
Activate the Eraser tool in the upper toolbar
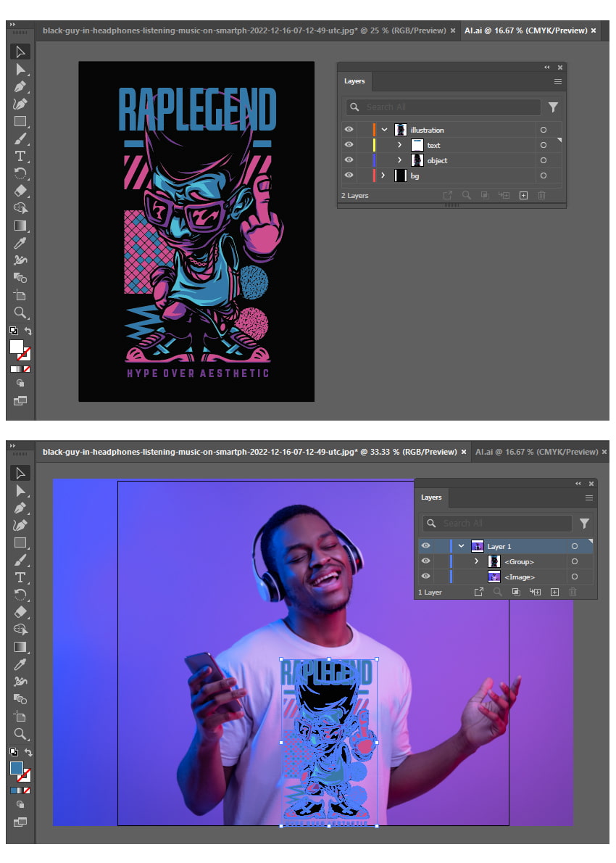[20, 191]
